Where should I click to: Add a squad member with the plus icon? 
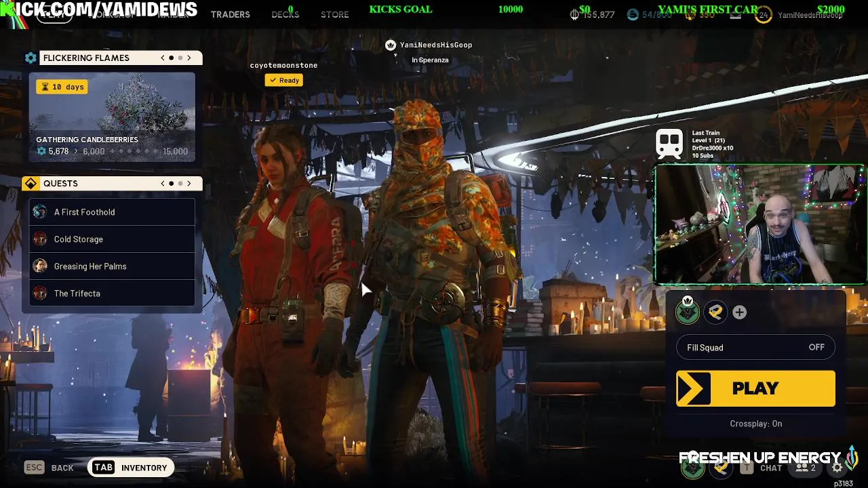pyautogui.click(x=739, y=312)
